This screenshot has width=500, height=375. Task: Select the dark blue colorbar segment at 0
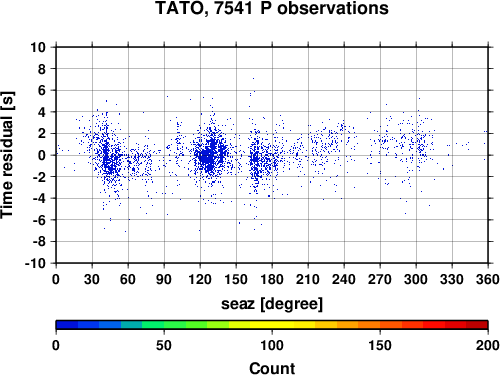(67, 325)
